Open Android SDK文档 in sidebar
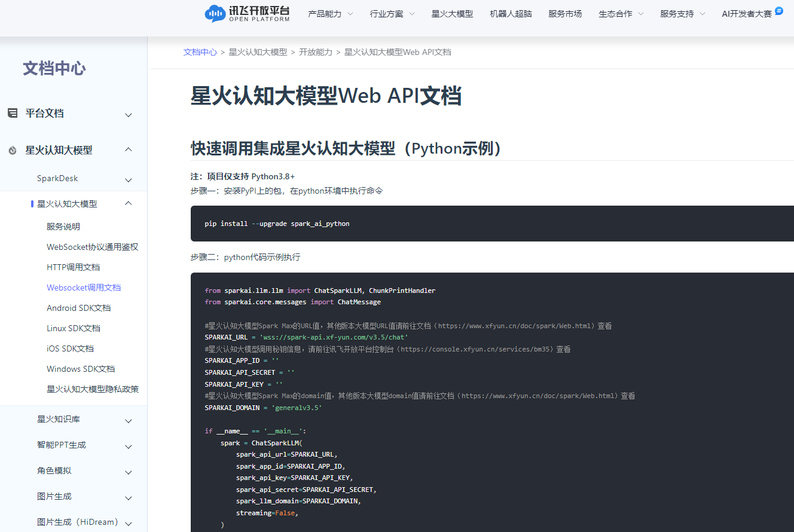The width and height of the screenshot is (794, 532). tap(78, 308)
